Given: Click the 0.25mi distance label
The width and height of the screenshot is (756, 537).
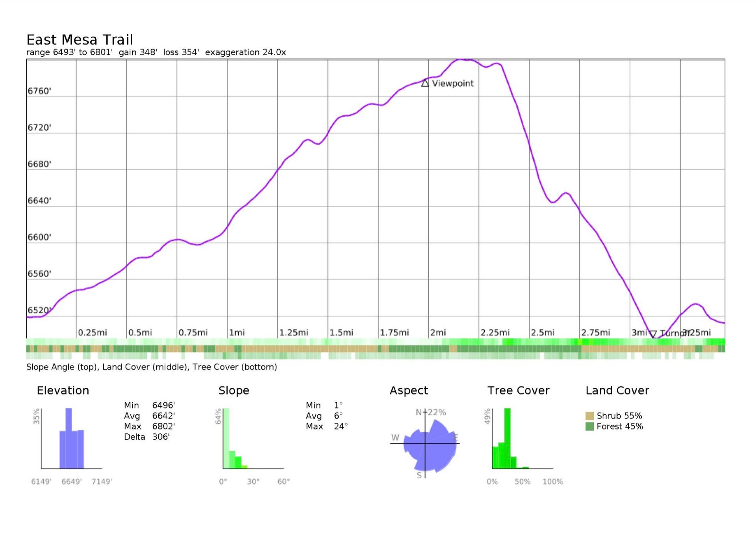Looking at the screenshot, I should tap(93, 333).
